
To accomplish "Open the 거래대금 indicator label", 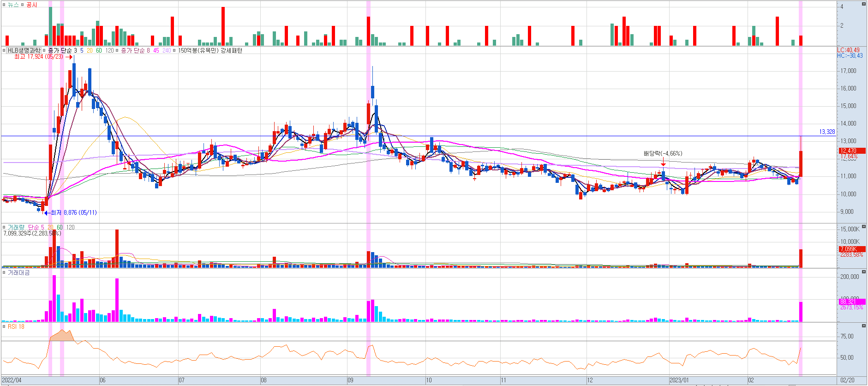I will [18, 272].
